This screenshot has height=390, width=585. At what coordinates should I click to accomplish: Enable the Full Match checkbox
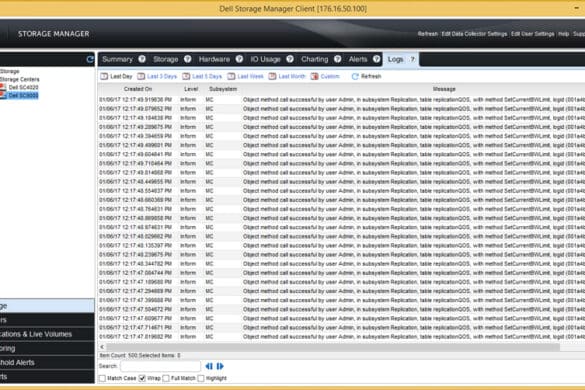pyautogui.click(x=166, y=378)
